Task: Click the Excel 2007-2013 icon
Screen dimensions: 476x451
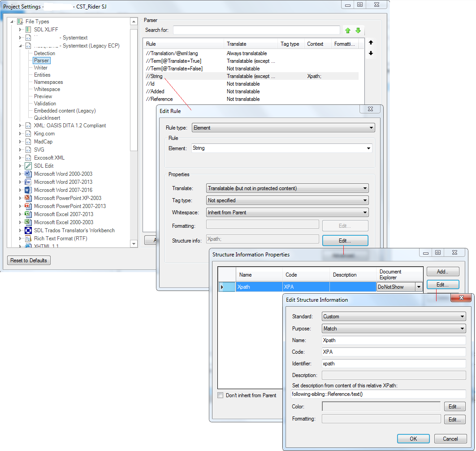Action: point(28,214)
